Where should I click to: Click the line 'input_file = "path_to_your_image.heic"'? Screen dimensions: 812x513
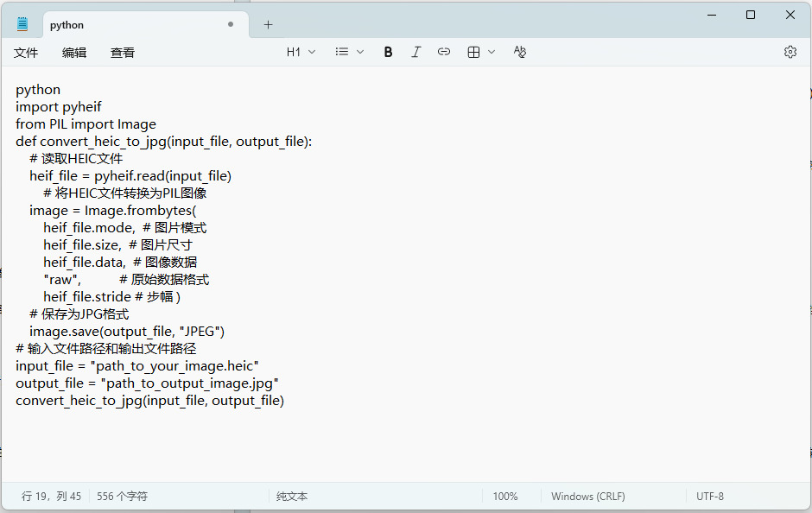[137, 366]
